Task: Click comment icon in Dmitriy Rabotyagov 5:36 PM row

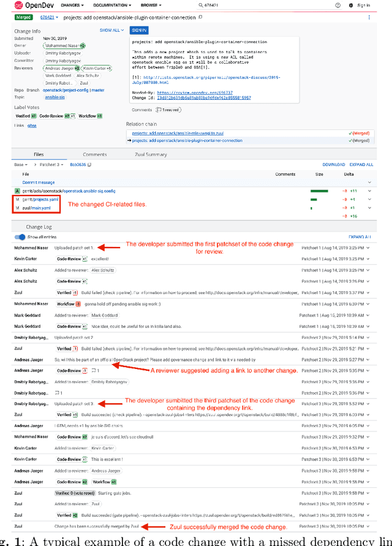Action: (x=58, y=393)
